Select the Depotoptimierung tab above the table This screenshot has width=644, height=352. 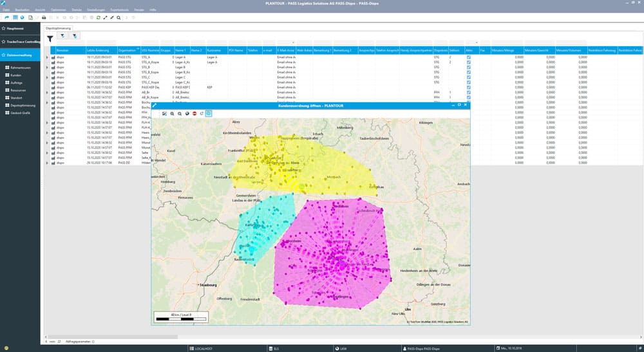59,28
